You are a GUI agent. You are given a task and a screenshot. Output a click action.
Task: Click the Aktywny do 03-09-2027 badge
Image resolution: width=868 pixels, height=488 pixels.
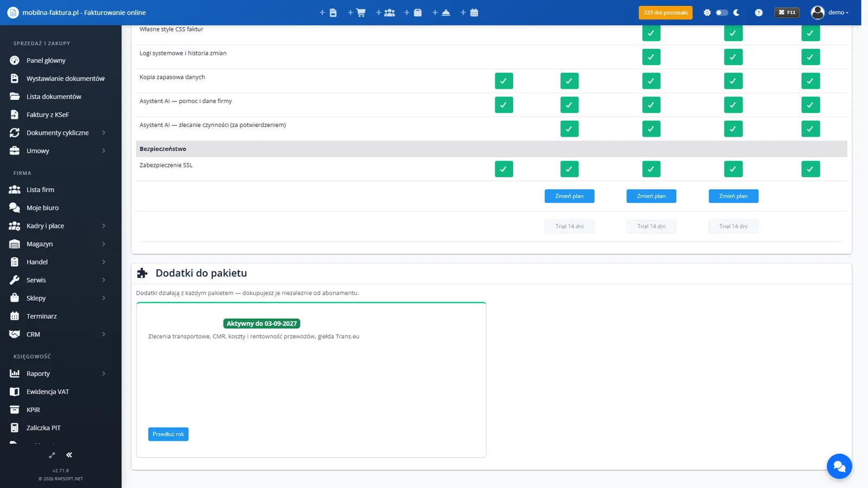pyautogui.click(x=261, y=324)
